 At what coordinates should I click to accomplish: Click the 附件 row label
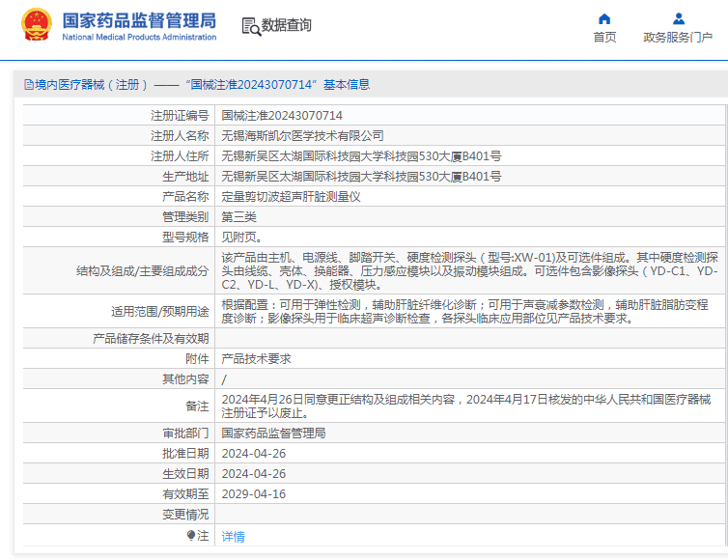point(197,359)
